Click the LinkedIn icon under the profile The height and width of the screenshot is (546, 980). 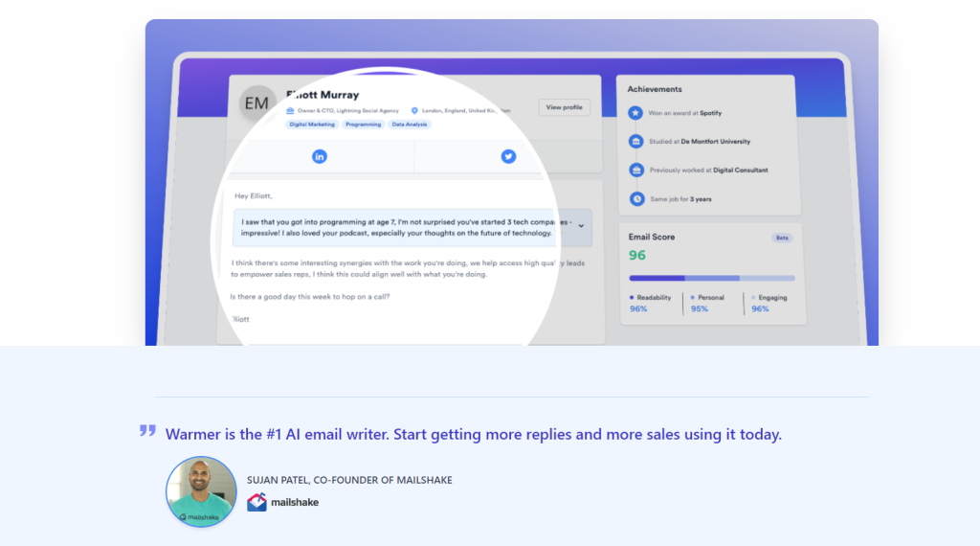coord(320,156)
